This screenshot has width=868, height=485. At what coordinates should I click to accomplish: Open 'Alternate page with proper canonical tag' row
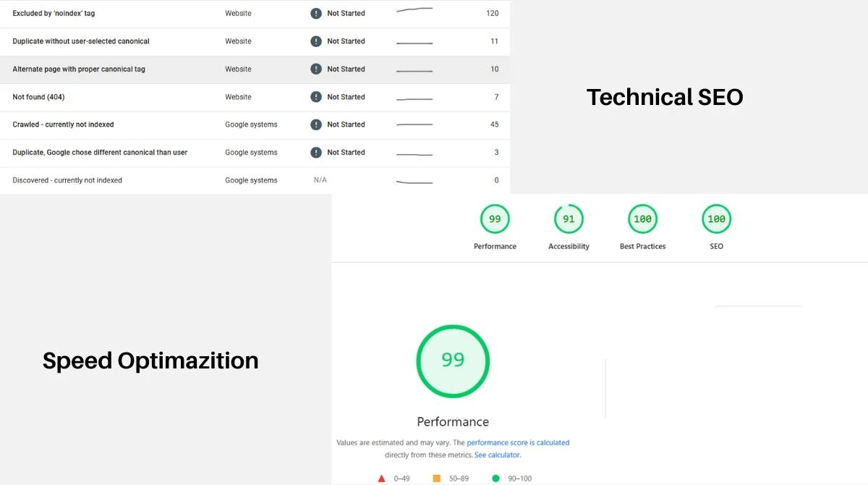tap(255, 69)
